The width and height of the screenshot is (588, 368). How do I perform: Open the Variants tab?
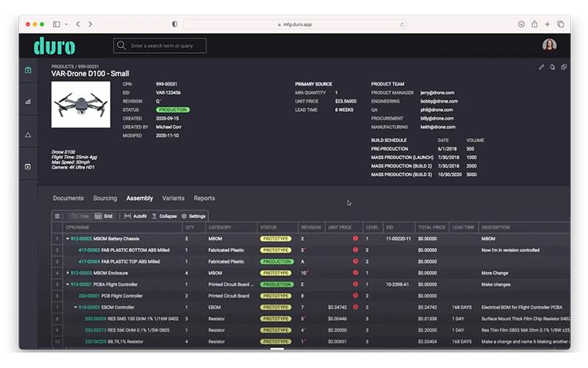173,198
